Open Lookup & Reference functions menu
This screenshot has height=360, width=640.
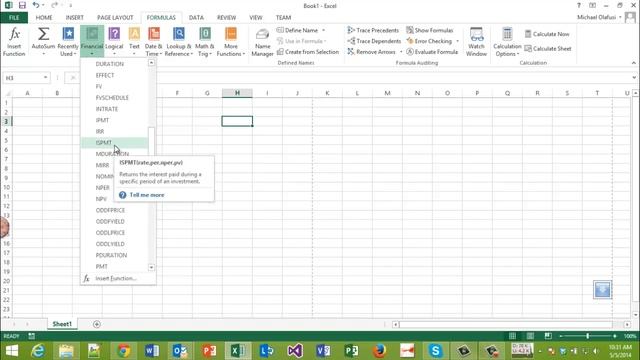(179, 41)
